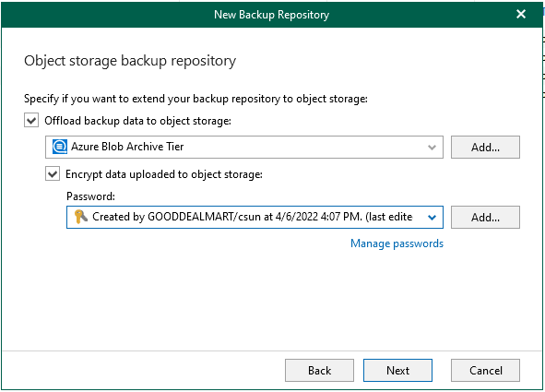
Task: Go Back to the previous step
Action: click(x=319, y=371)
